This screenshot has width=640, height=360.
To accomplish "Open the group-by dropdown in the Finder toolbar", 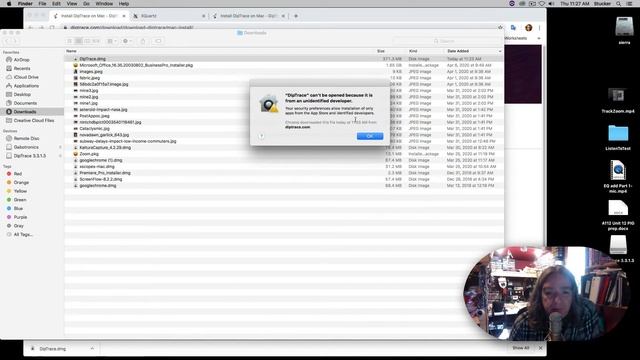I will tap(111, 41).
